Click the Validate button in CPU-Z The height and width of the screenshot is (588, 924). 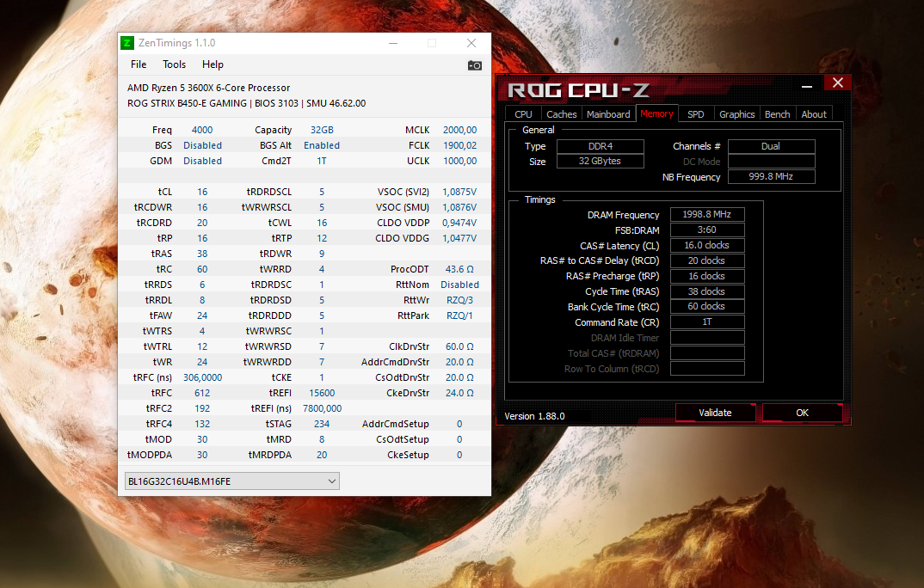pos(715,413)
